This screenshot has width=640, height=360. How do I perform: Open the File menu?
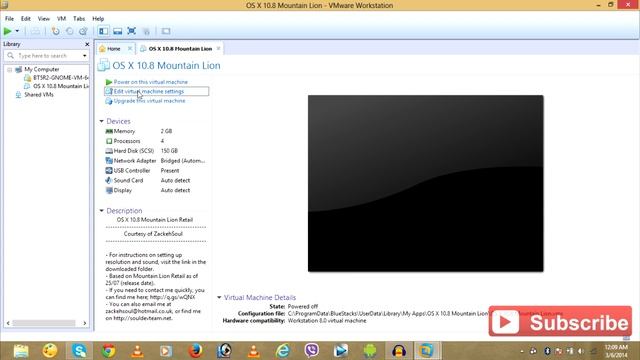coord(9,19)
